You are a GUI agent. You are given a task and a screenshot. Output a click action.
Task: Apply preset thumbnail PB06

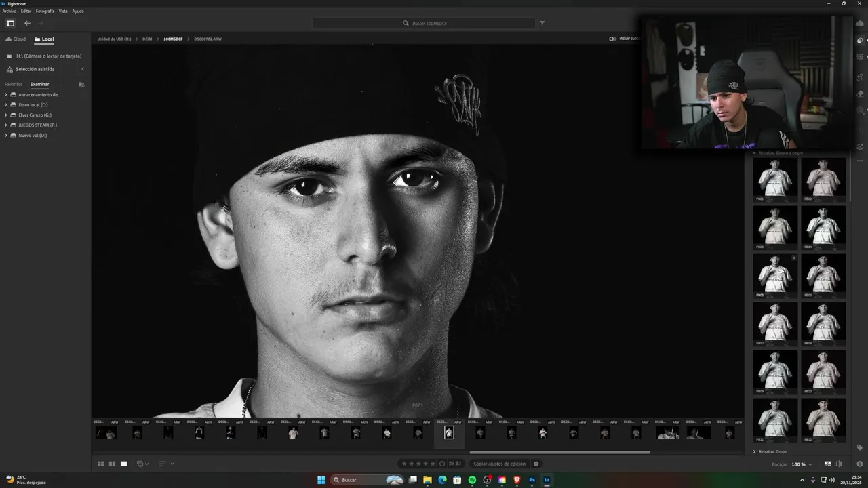(823, 276)
